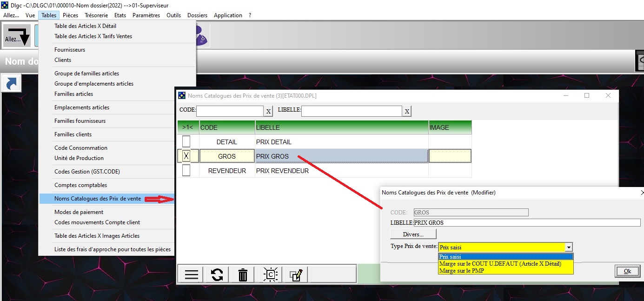Click the trash can delete icon
The height and width of the screenshot is (301, 644).
[243, 274]
